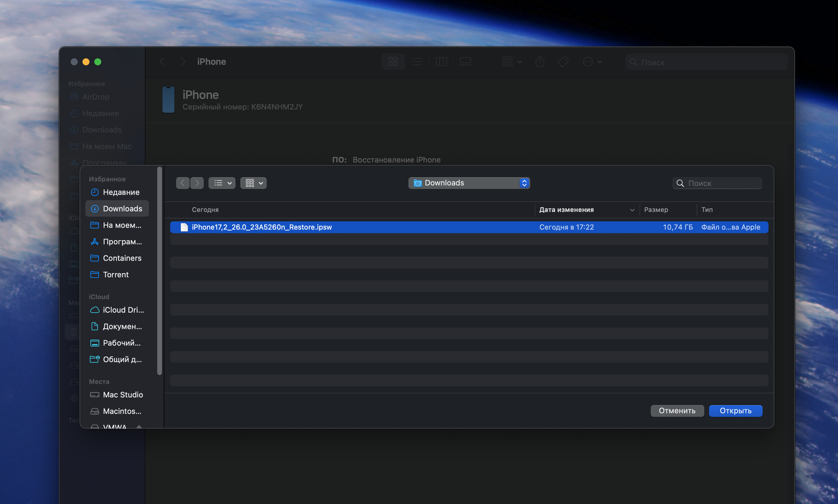Open the group-by dropdown in the Finder toolbar
This screenshot has width=838, height=504.
click(x=512, y=61)
